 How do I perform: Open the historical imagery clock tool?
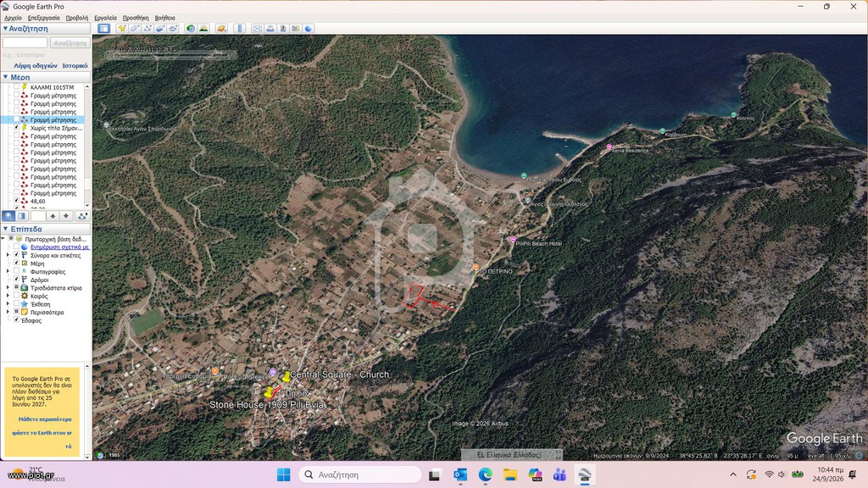pyautogui.click(x=191, y=28)
